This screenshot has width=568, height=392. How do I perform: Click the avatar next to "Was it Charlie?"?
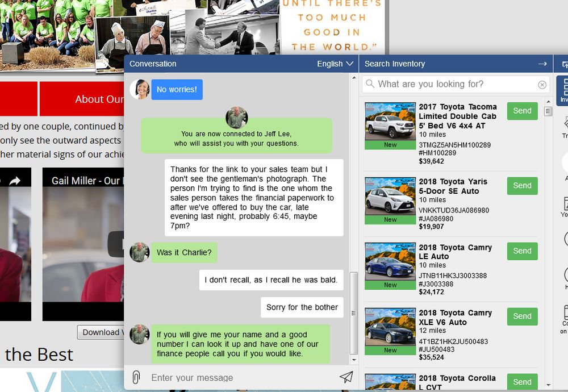click(x=140, y=252)
